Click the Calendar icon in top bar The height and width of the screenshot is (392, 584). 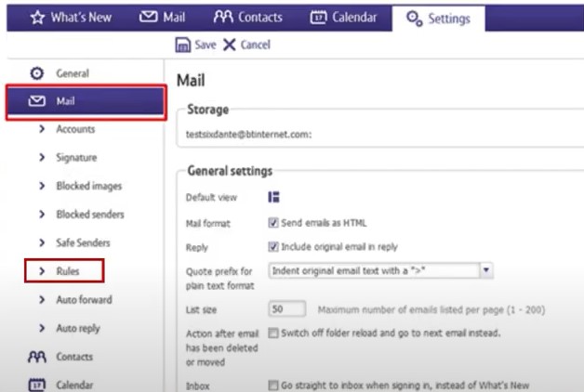click(318, 17)
